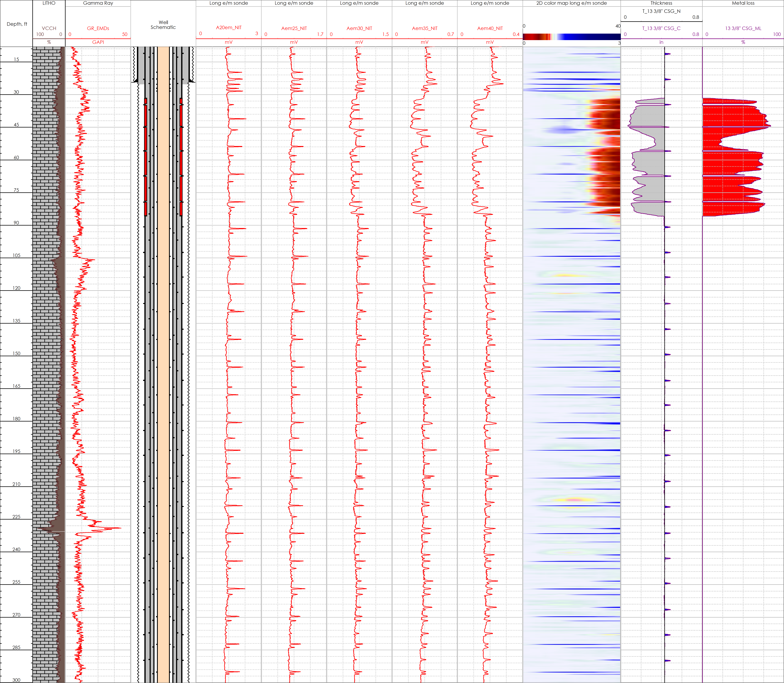784x683 pixels.
Task: Click the 2D color map track title
Action: (x=571, y=3)
